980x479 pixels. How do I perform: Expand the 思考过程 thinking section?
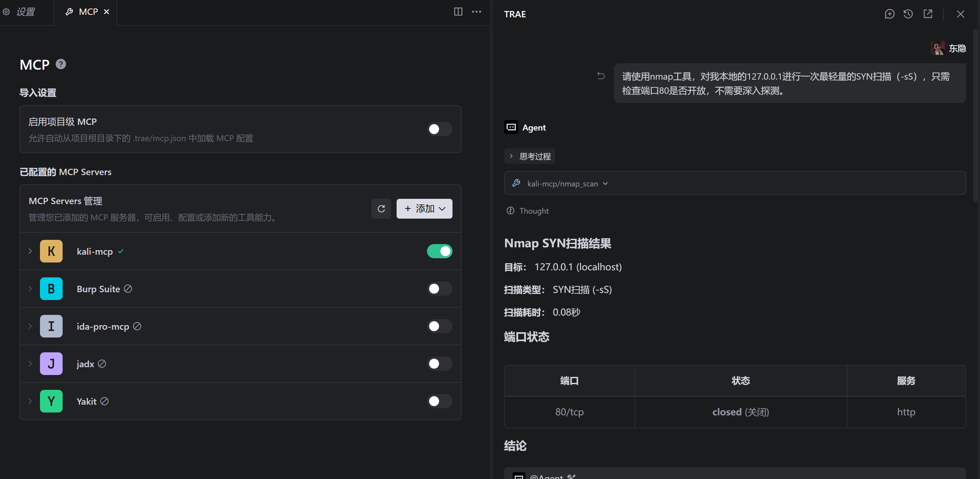click(x=529, y=156)
